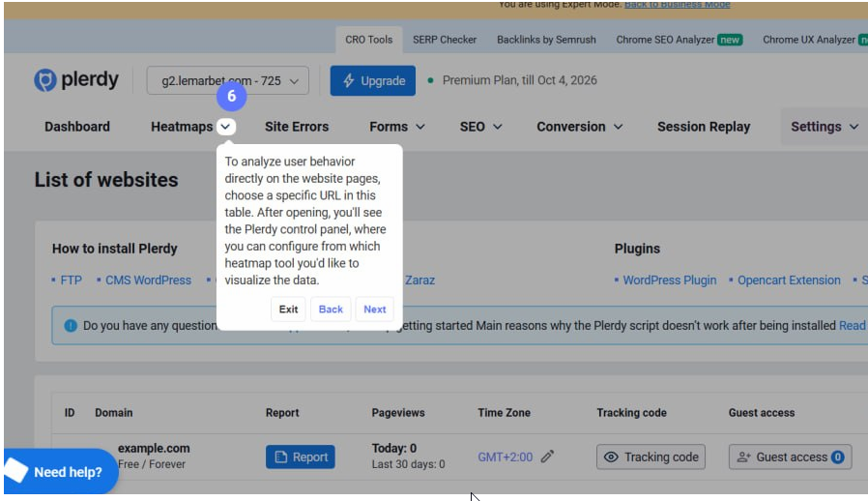Open the WordPress Plugin link

[x=669, y=280]
